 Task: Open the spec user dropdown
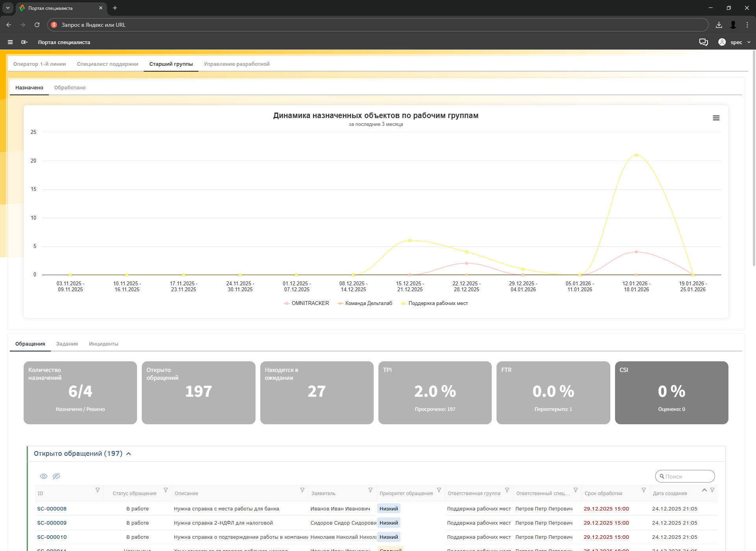[x=735, y=42]
